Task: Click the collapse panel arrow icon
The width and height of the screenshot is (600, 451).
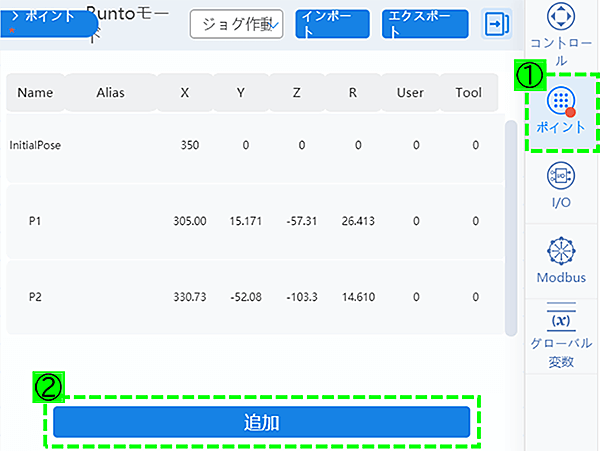Action: (x=496, y=24)
